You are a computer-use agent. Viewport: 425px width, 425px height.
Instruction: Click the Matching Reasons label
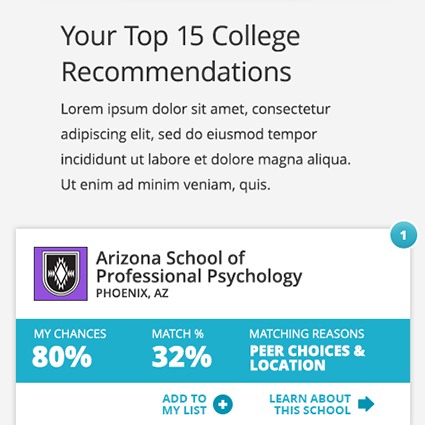pyautogui.click(x=307, y=334)
